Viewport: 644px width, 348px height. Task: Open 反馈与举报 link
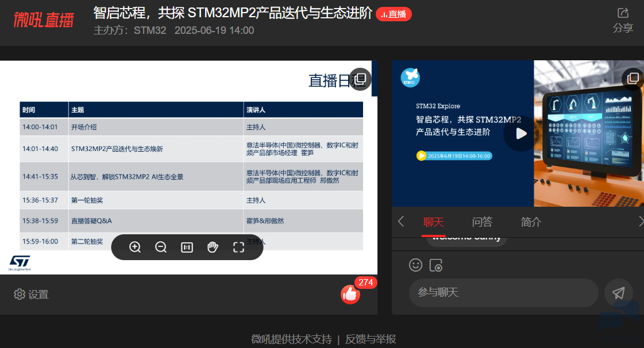coord(371,339)
